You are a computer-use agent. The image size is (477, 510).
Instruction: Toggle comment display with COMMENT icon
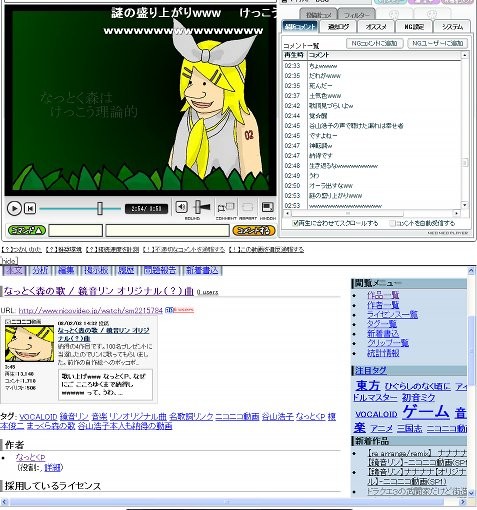(226, 207)
